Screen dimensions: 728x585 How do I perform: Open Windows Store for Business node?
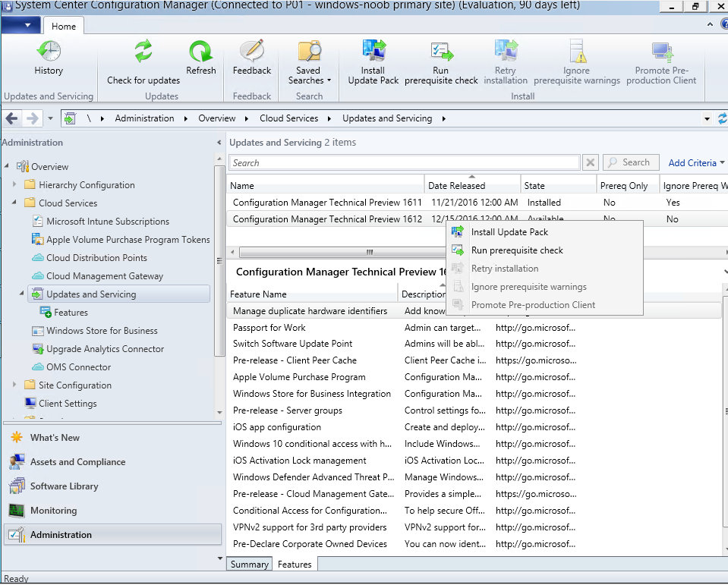[102, 330]
